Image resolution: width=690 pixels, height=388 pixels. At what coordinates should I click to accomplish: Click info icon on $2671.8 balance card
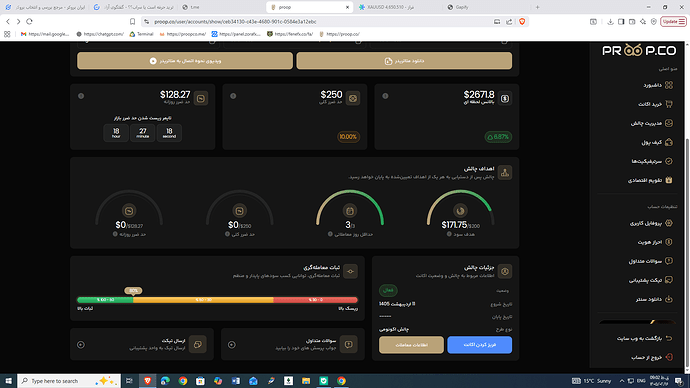[x=385, y=96]
